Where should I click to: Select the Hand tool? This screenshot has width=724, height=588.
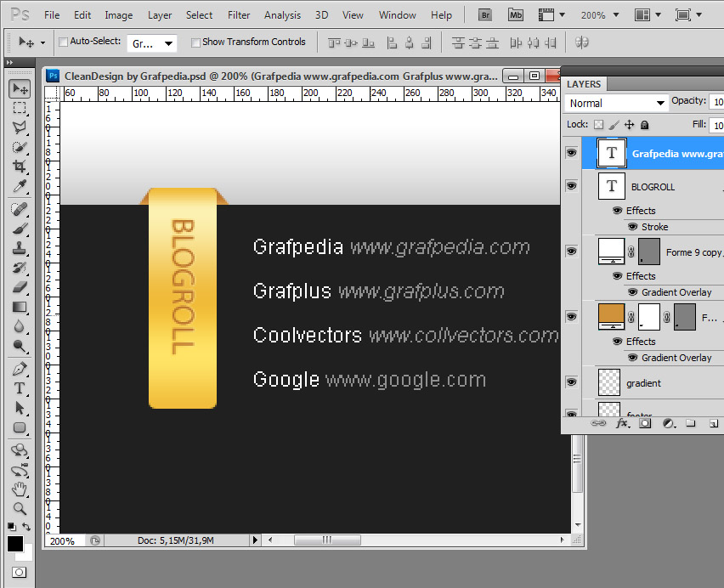(20, 489)
